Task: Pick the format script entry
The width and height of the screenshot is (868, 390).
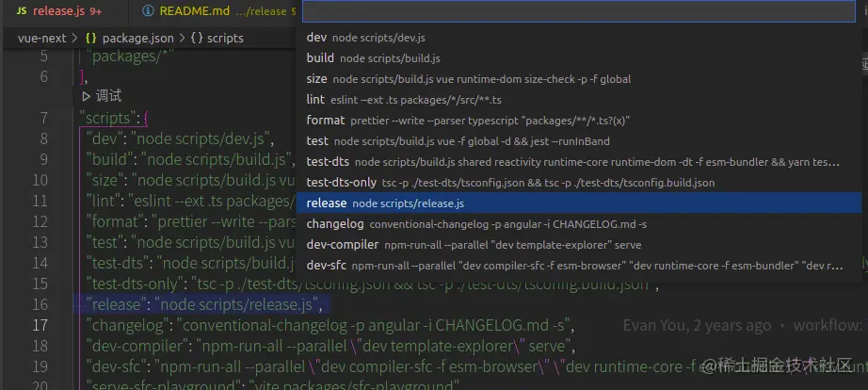Action: (x=578, y=121)
